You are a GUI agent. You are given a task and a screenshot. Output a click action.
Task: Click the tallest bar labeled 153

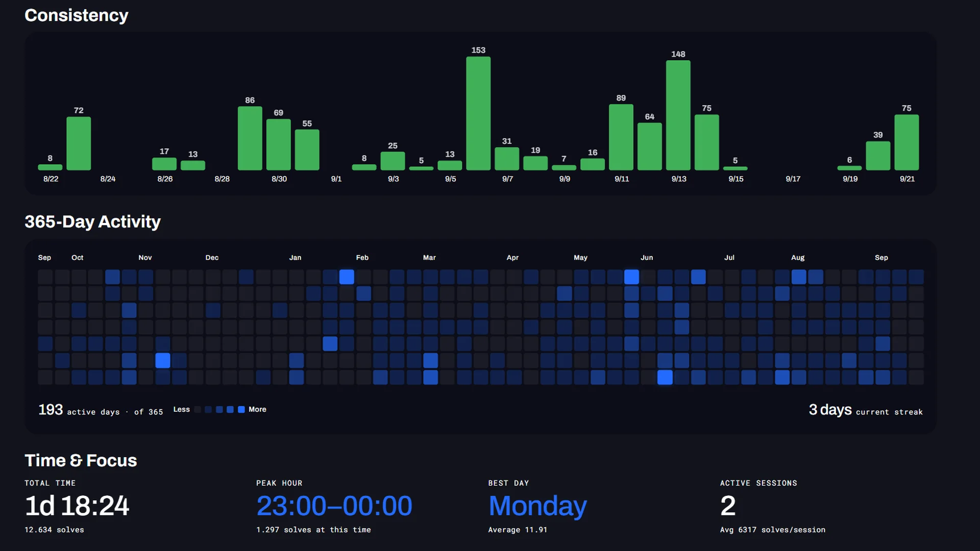(478, 113)
